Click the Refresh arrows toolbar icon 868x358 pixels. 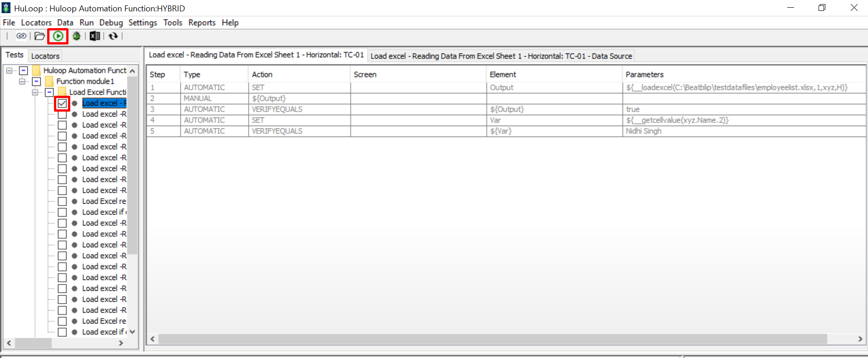[x=113, y=36]
